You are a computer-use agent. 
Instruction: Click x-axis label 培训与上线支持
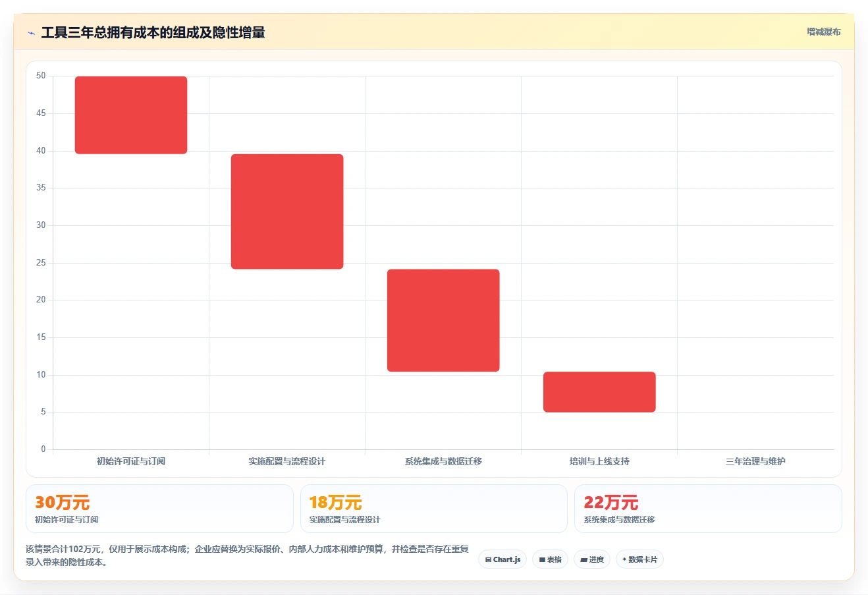599,461
